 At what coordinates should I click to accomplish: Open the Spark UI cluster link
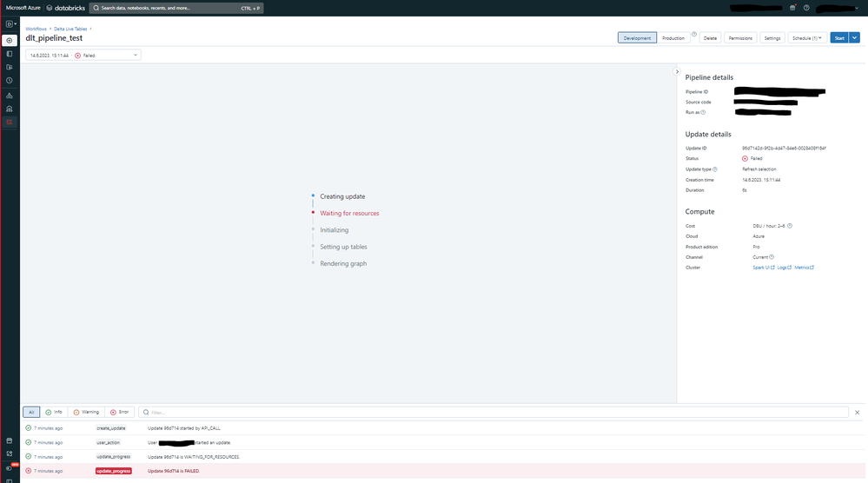(x=762, y=268)
